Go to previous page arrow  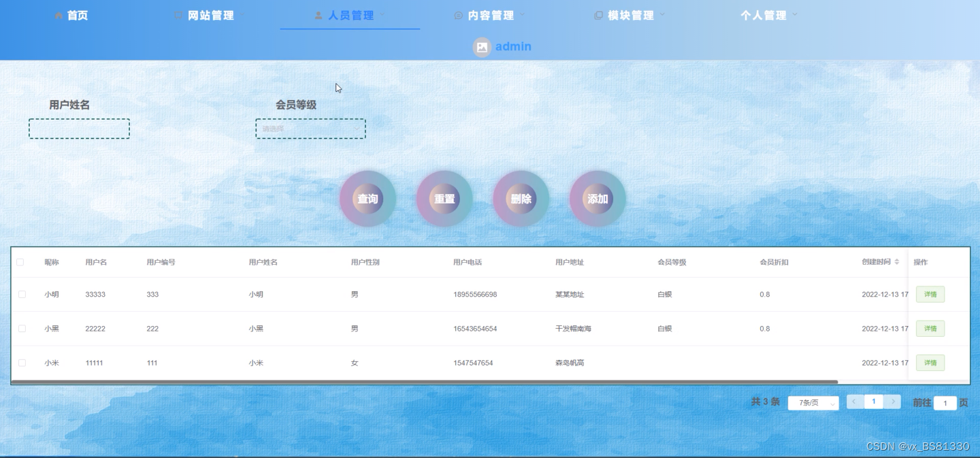855,402
